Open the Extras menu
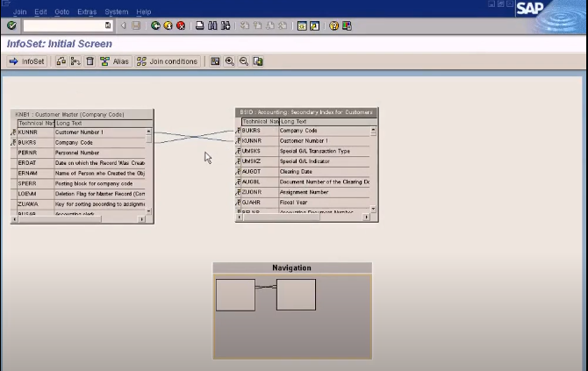 click(87, 12)
